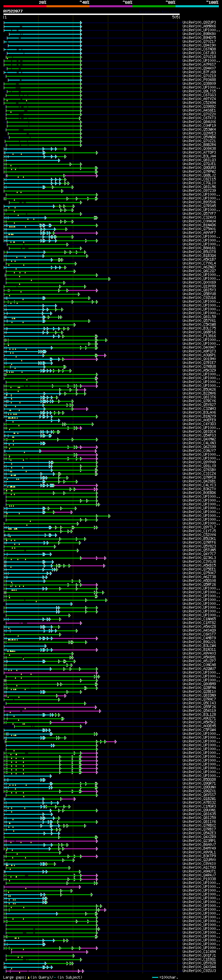Select hit label UniRef100_B7FJ69
Image resolution: width=222 pixels, height=980 pixels.
coord(199,72)
